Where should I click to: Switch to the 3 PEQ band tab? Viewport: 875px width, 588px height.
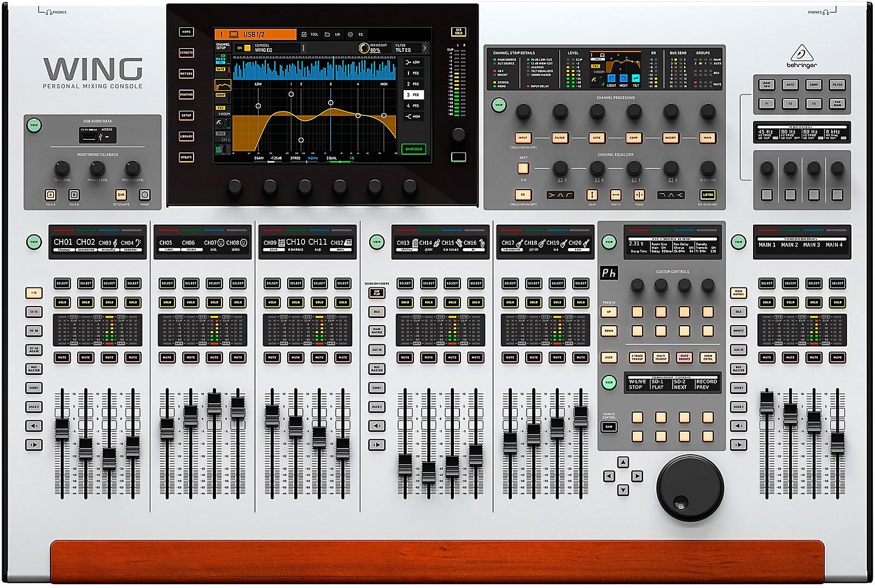[x=414, y=95]
